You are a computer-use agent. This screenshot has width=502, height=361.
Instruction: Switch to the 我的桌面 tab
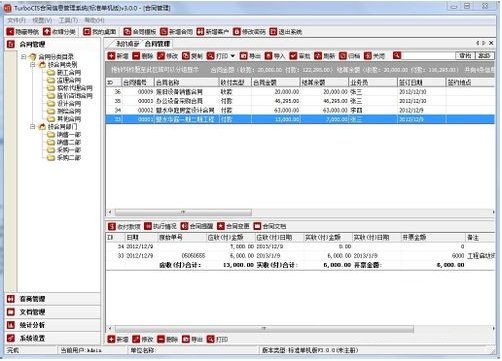(x=127, y=44)
